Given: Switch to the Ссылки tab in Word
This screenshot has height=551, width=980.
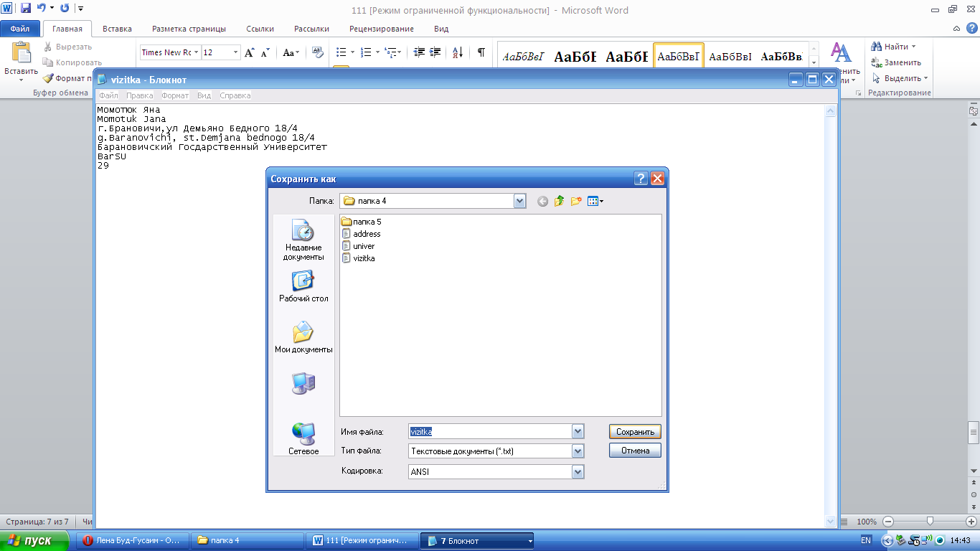Looking at the screenshot, I should coord(260,29).
